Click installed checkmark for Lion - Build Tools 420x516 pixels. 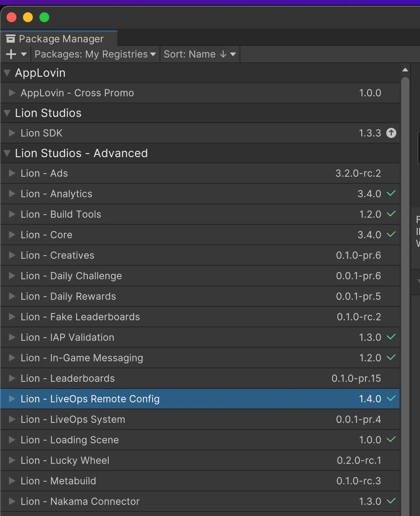click(391, 214)
